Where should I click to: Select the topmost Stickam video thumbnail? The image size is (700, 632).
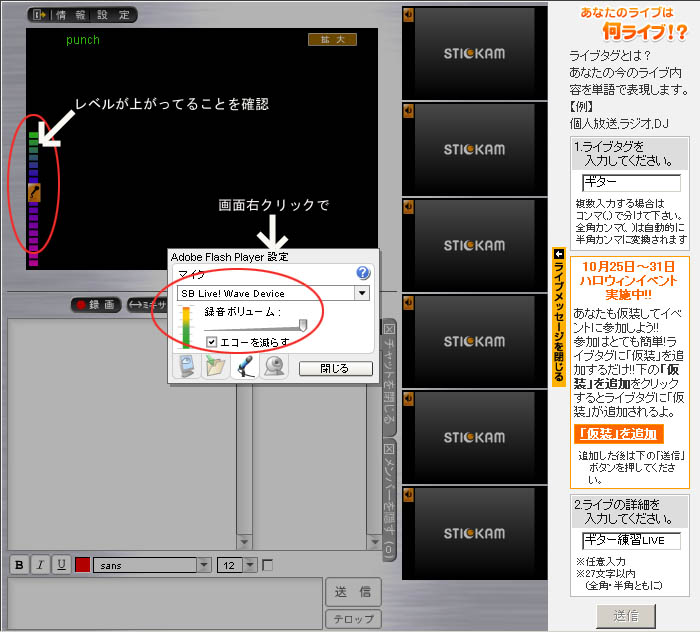[x=475, y=53]
